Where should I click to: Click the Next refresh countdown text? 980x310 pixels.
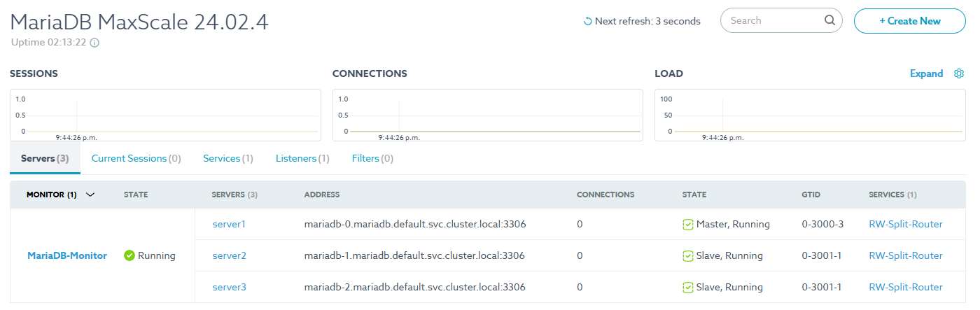647,21
